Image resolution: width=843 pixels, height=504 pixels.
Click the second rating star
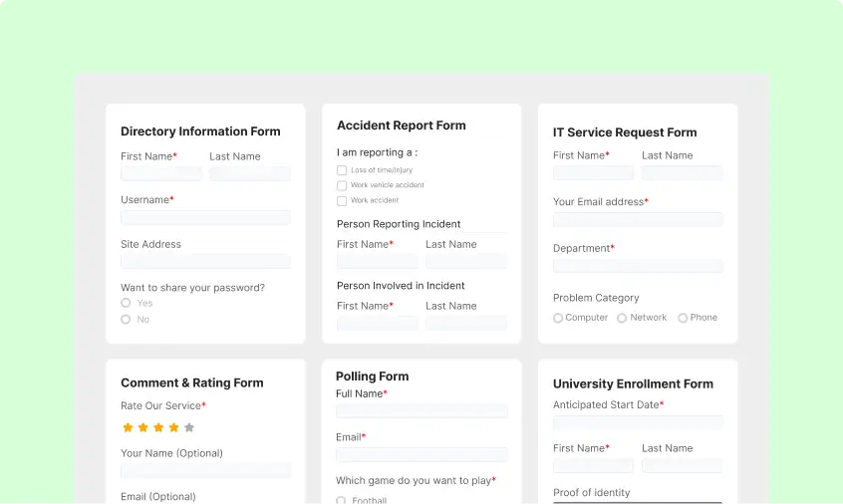142,427
